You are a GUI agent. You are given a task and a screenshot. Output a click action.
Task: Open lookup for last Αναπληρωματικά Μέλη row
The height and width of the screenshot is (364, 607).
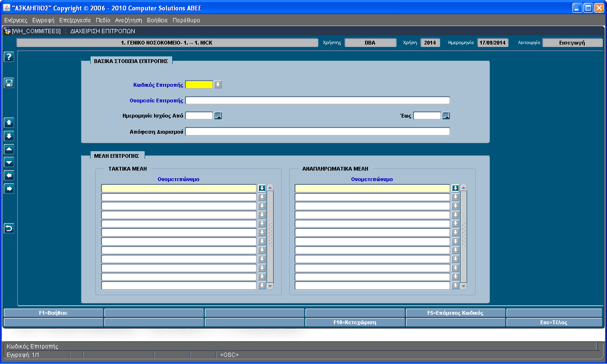(456, 286)
